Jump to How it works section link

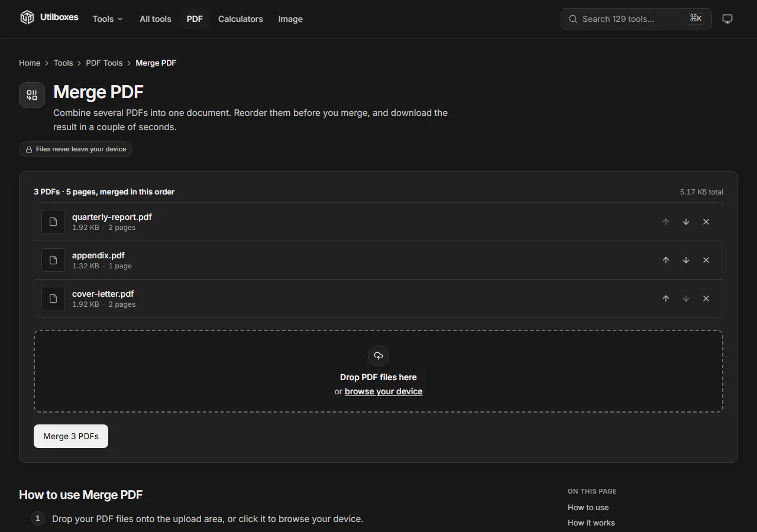coord(591,523)
